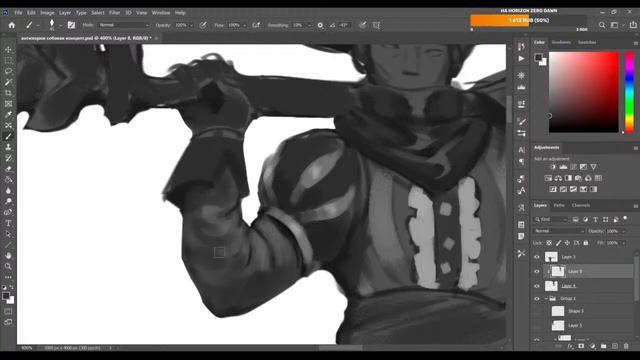Switch to the Swatches tab
Screen dimensions: 640x360
click(x=587, y=42)
